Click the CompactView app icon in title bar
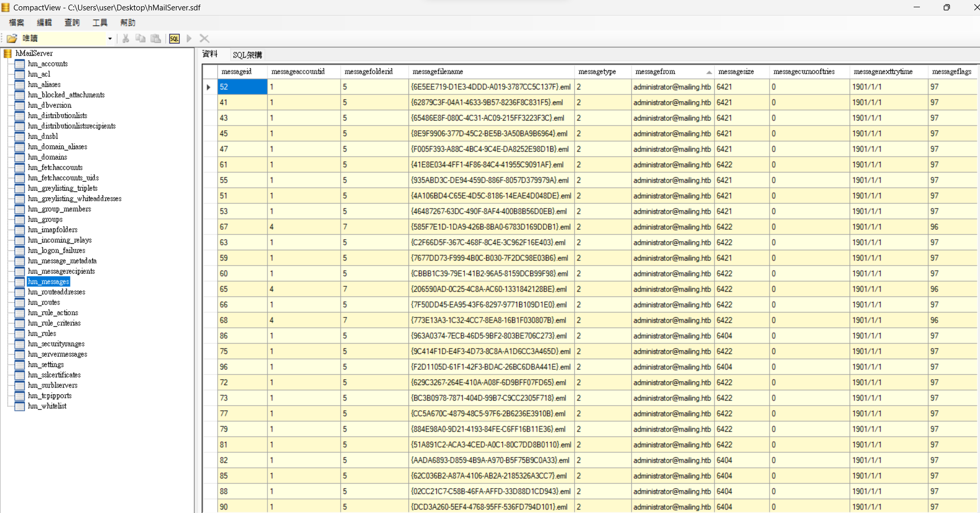The height and width of the screenshot is (513, 980). click(6, 7)
